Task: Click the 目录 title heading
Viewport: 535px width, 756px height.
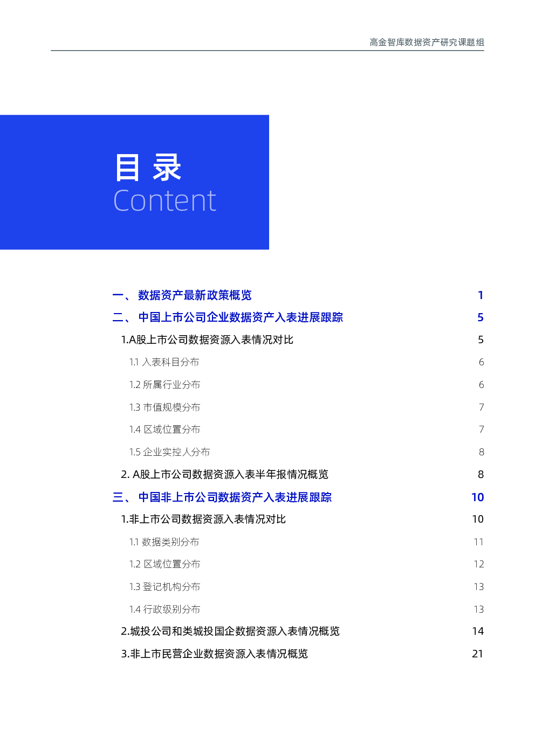Action: (148, 168)
